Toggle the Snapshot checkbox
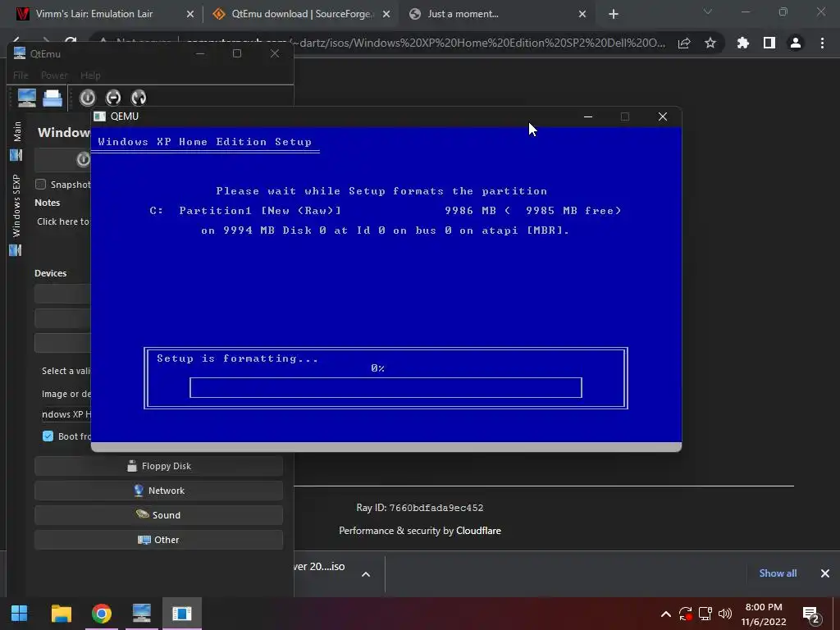This screenshot has width=840, height=630. pyautogui.click(x=41, y=185)
